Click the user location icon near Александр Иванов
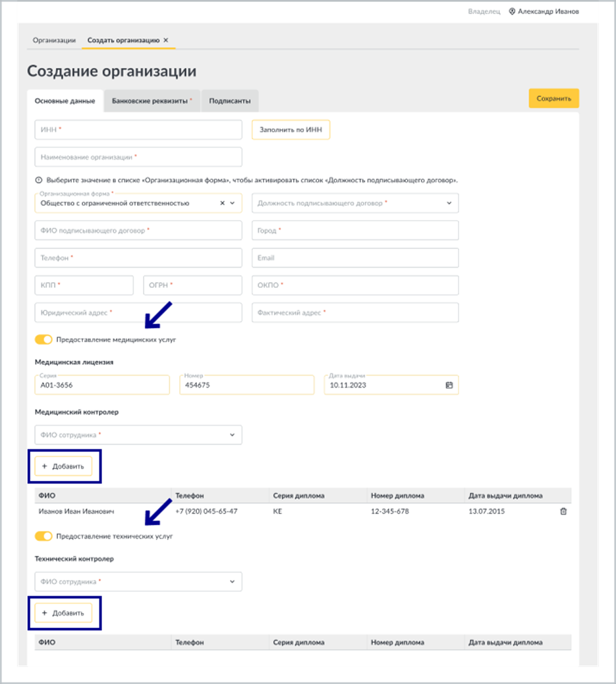Viewport: 616px width, 684px height. 512,11
